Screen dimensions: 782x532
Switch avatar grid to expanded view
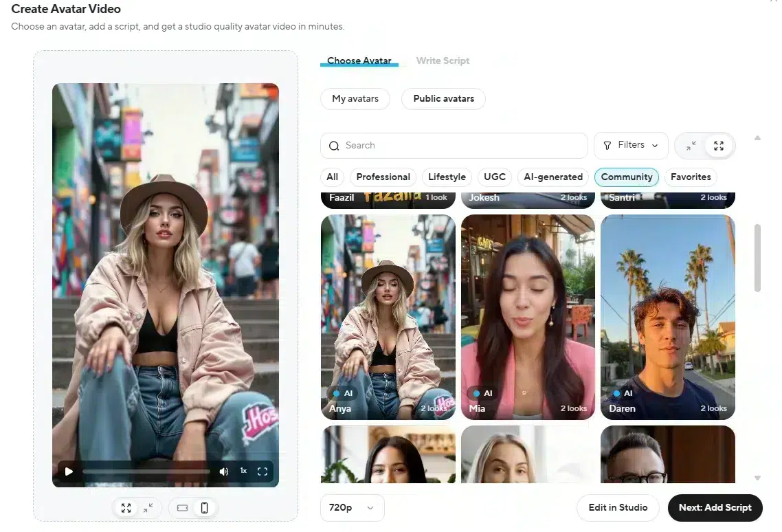[x=719, y=146]
